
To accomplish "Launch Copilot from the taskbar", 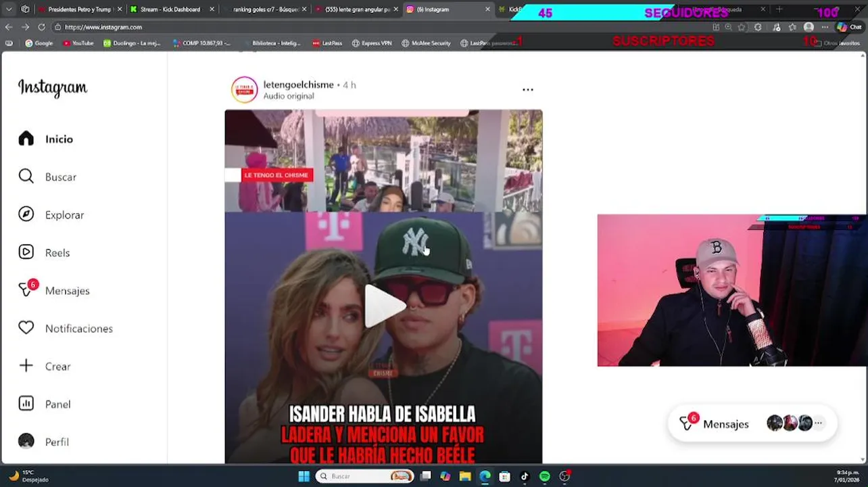I will click(x=445, y=476).
